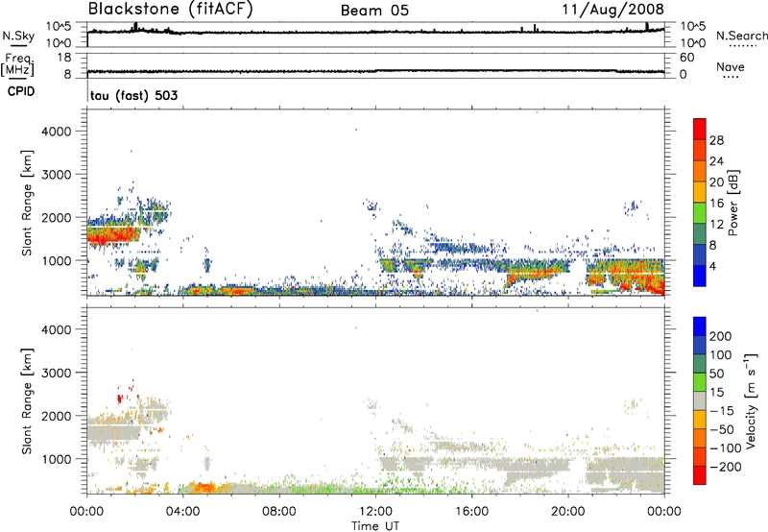Click the 'Freq. [MHz]' axis label
Viewport: 768px width, 532px height.
click(x=17, y=64)
